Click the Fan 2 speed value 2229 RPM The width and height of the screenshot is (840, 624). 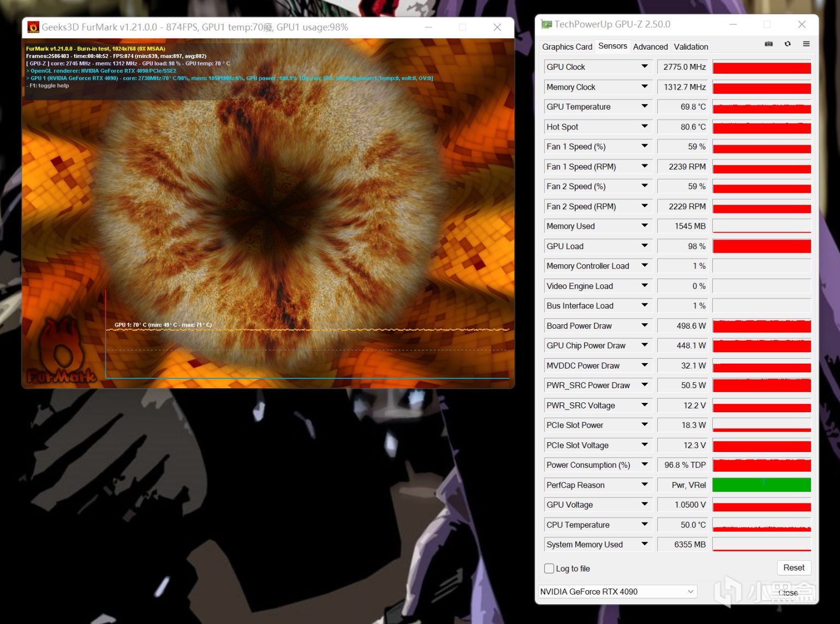point(683,206)
